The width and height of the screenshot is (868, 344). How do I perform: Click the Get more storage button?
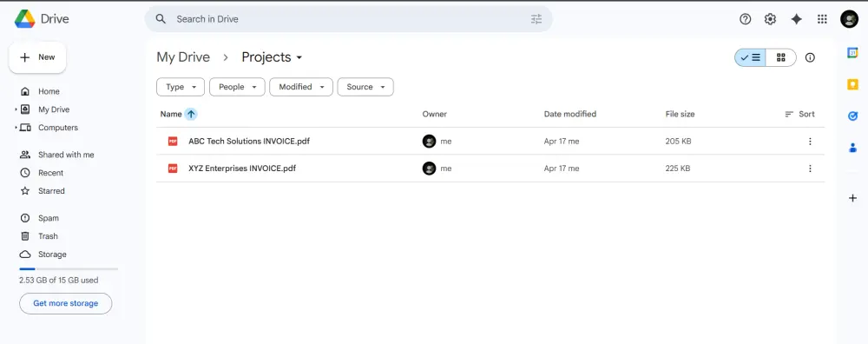[x=65, y=303]
